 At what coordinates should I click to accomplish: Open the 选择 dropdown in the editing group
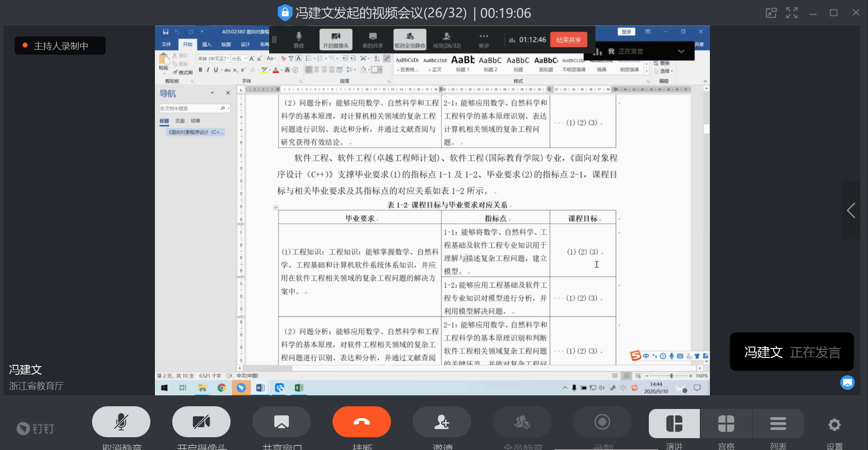663,71
